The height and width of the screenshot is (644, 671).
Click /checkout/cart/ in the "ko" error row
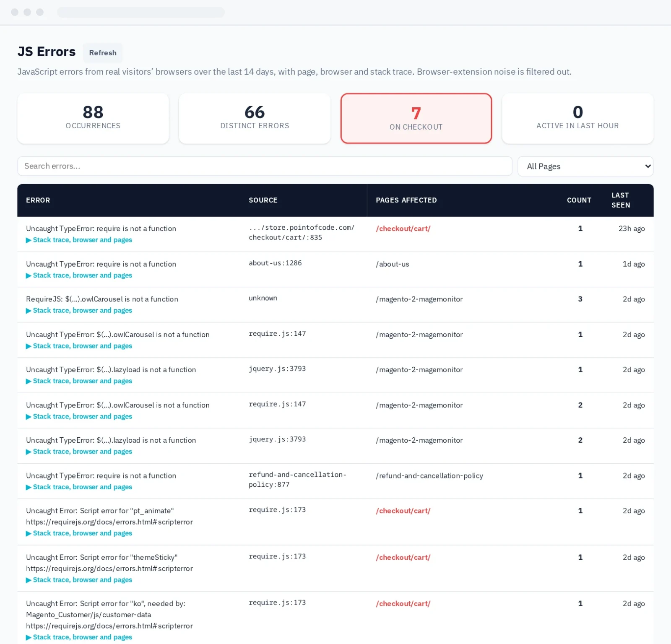click(x=403, y=603)
